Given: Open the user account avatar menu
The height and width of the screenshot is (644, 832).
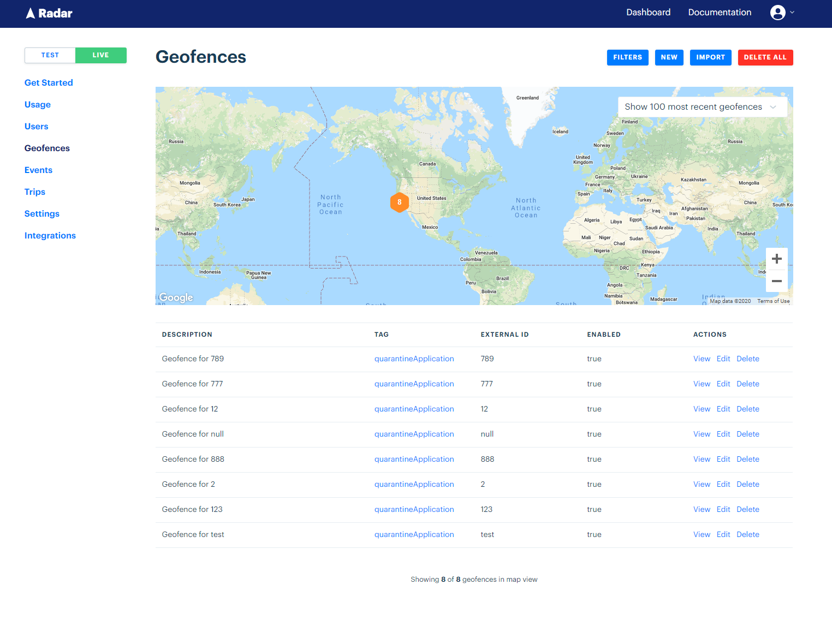Looking at the screenshot, I should pyautogui.click(x=777, y=13).
